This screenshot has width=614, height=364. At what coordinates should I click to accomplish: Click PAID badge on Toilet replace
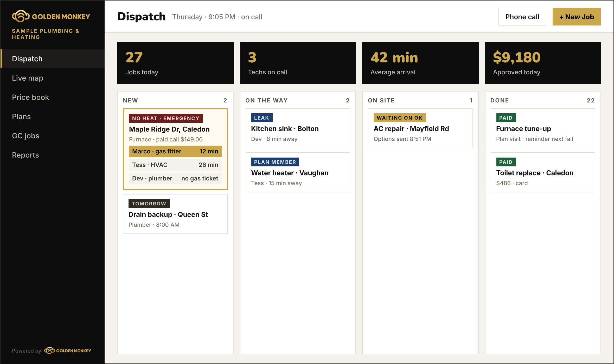point(506,162)
